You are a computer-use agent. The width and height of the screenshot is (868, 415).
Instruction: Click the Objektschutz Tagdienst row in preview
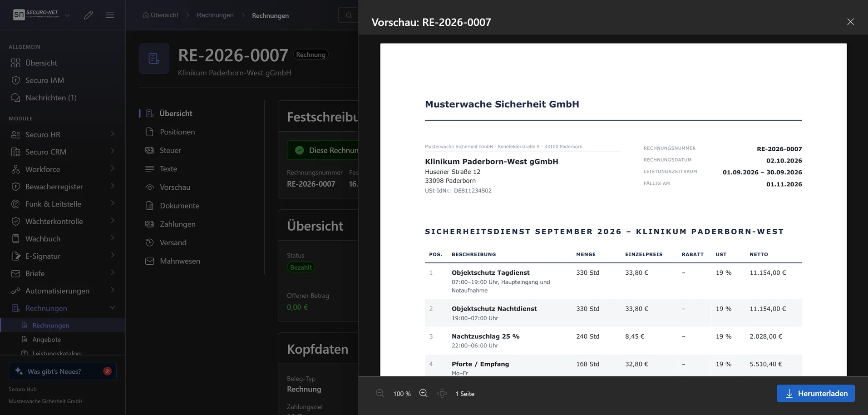tap(613, 281)
